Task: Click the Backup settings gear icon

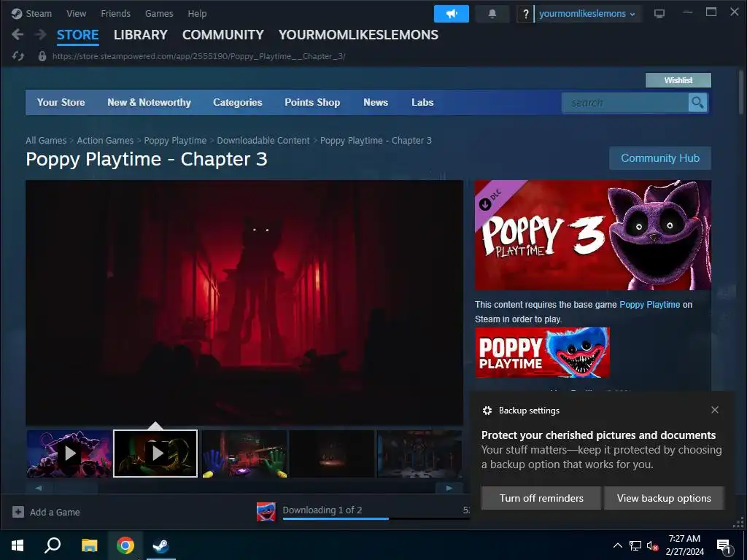Action: tap(487, 411)
